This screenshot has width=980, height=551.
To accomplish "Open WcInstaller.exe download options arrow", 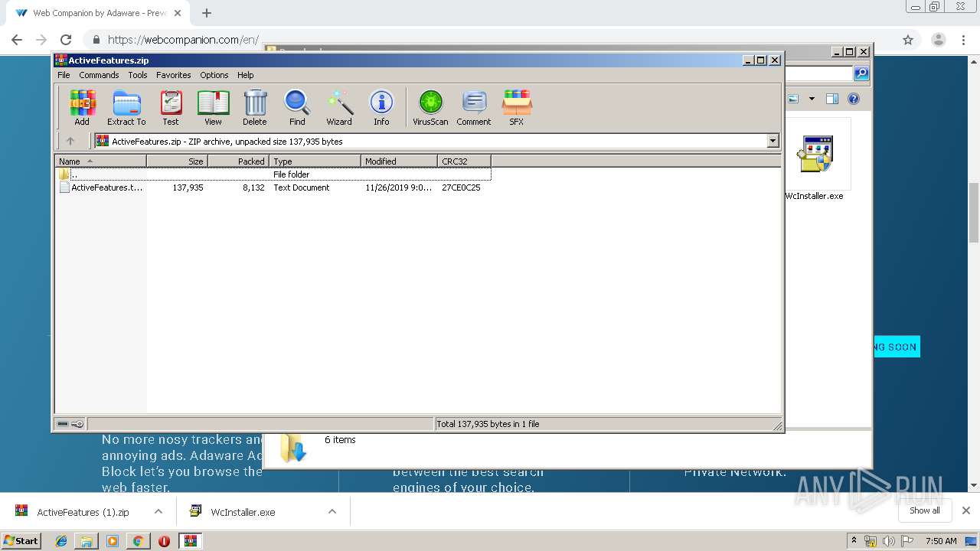I will pos(332,511).
